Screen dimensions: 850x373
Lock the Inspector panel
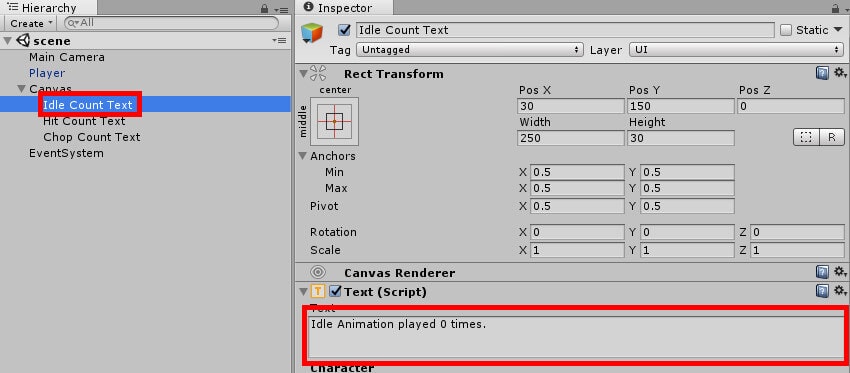tap(835, 9)
